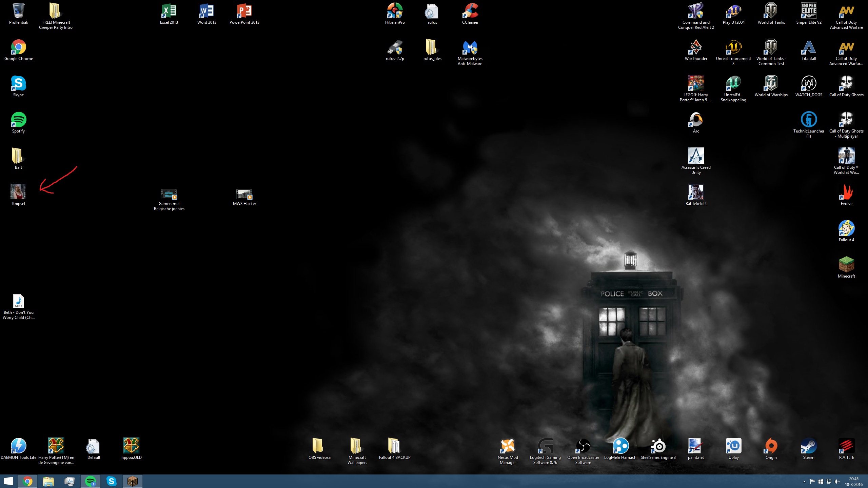Select the Knipsel image thumbnail
Image resolution: width=868 pixels, height=488 pixels.
[18, 195]
